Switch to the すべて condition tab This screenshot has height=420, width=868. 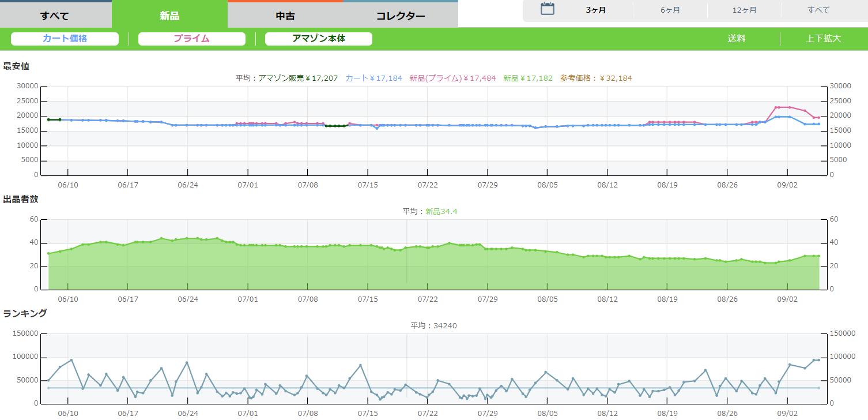tap(55, 16)
